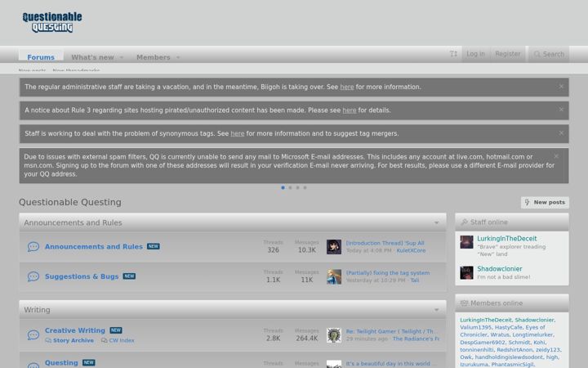Open HastyCafe in Members online list
The image size is (588, 368).
coord(508,327)
